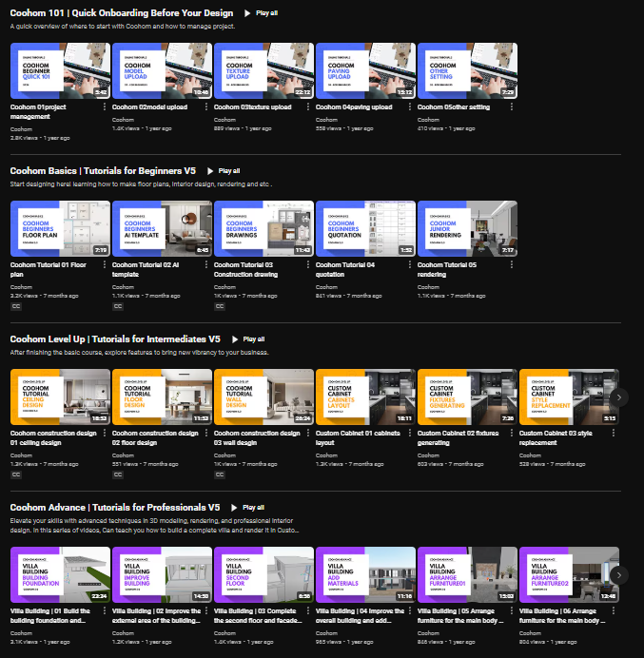Play all Coohom Level Up tutorials

click(248, 339)
